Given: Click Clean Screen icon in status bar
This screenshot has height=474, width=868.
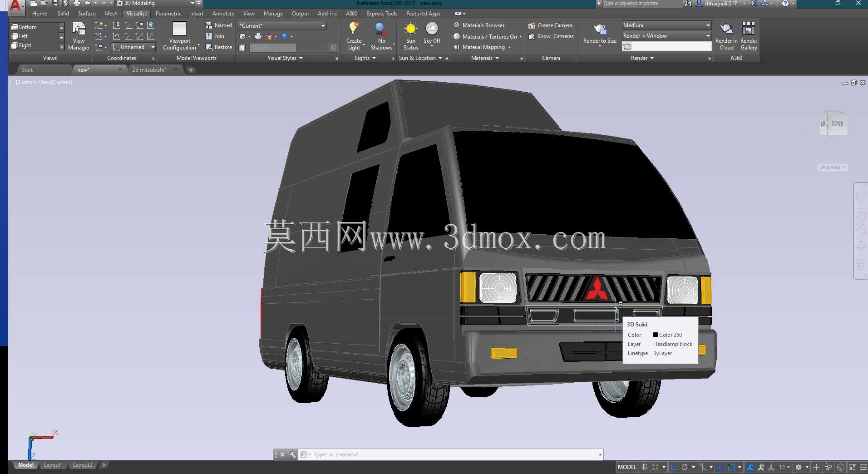Looking at the screenshot, I should click(852, 467).
